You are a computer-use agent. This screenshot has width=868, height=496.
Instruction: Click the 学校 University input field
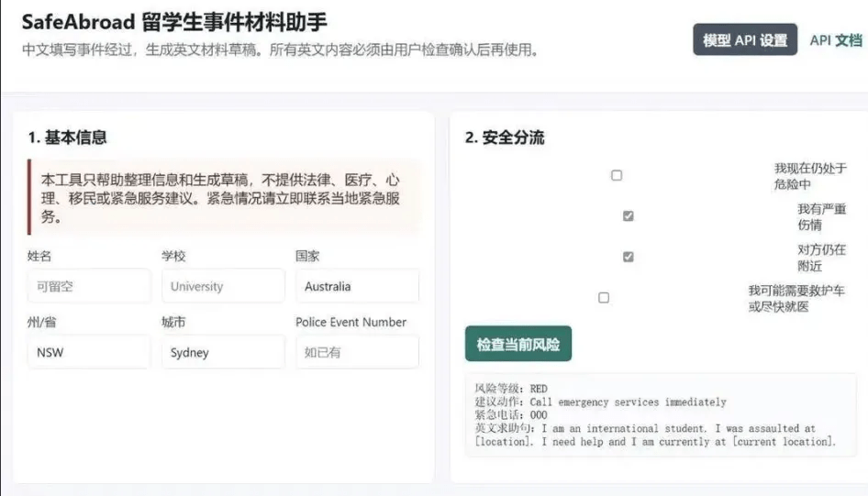pyautogui.click(x=223, y=286)
